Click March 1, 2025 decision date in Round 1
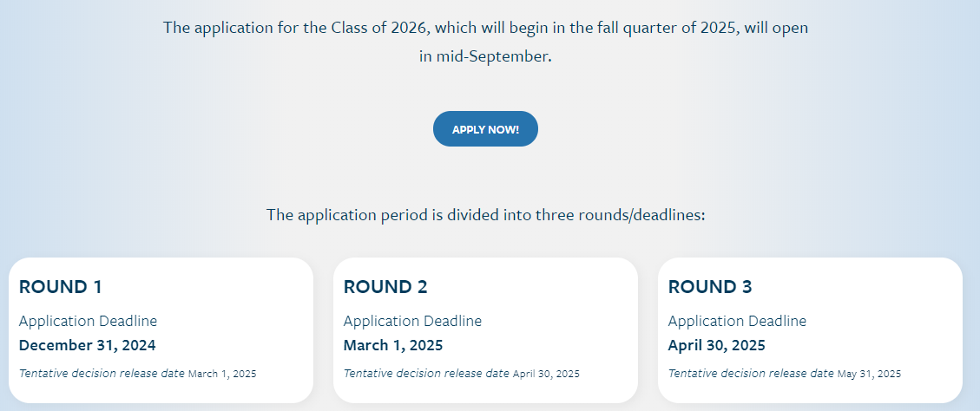Screen dimensions: 980x411 (x=222, y=374)
